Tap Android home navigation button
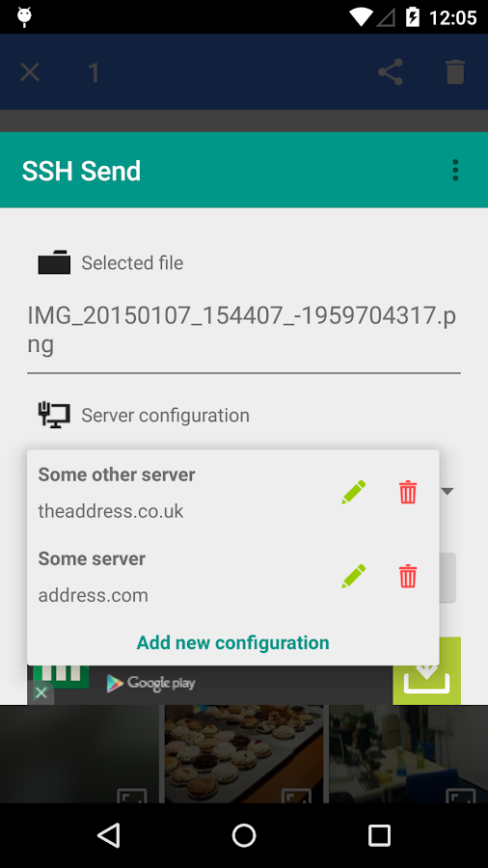The width and height of the screenshot is (488, 868). pos(243,835)
